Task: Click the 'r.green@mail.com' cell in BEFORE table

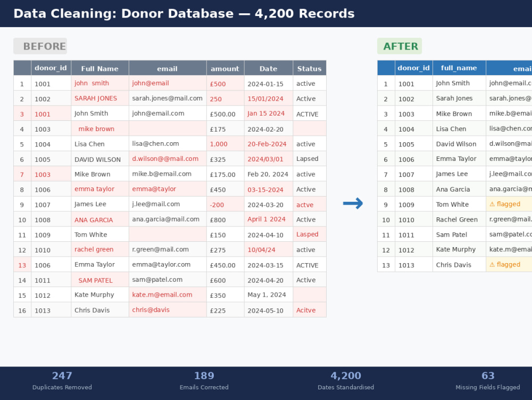Action: point(168,250)
